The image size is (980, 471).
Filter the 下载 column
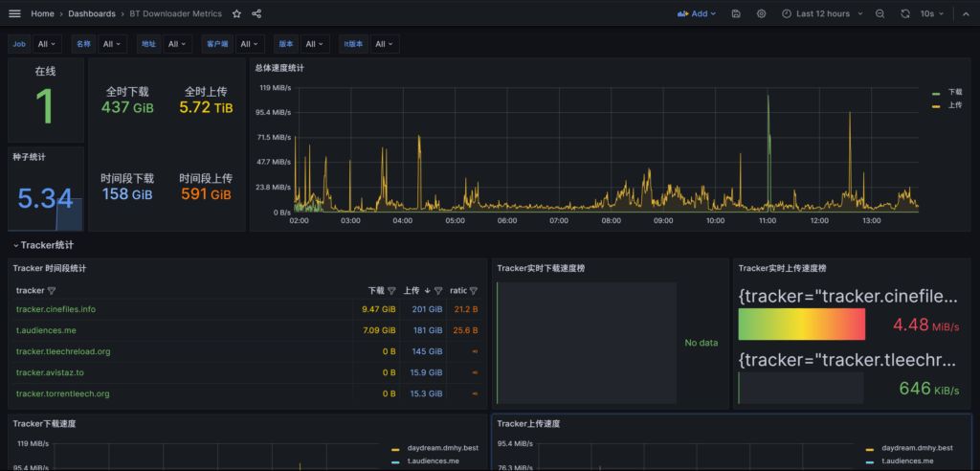point(391,291)
